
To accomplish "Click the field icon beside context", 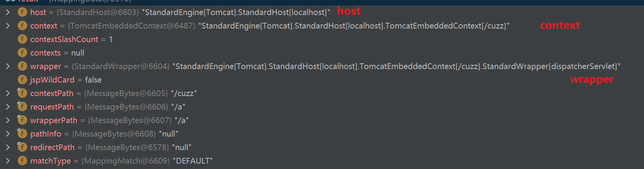I will coord(22,26).
